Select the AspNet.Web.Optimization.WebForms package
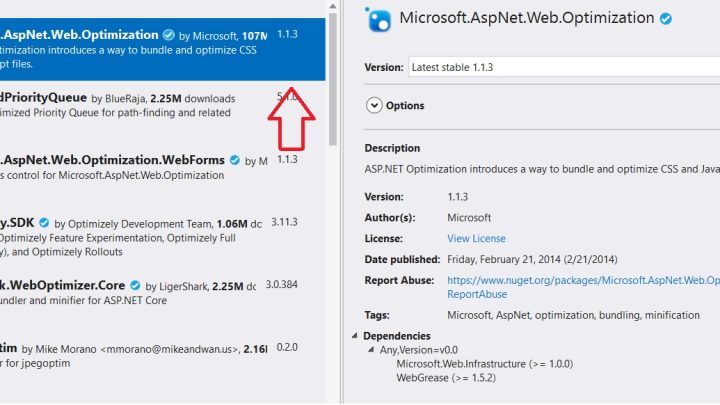Image resolution: width=720 pixels, height=405 pixels. 163,175
